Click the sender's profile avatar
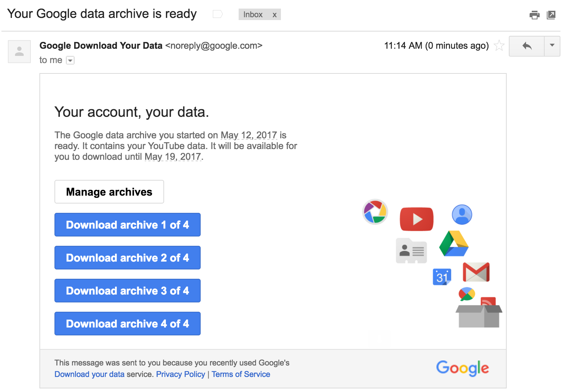 click(19, 52)
